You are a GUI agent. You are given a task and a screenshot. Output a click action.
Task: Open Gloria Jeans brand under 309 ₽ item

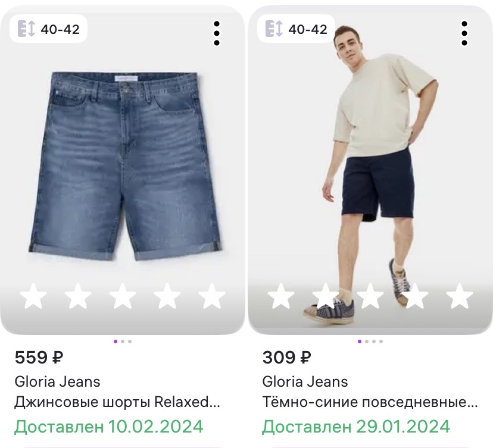coord(305,382)
